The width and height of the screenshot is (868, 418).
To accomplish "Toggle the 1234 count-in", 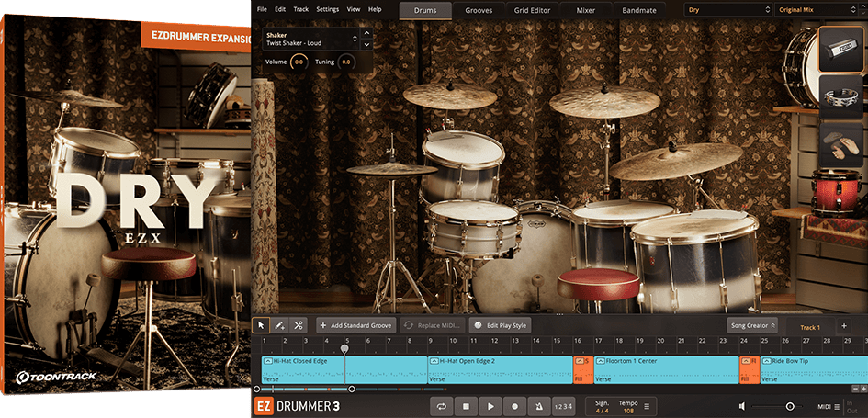I will coord(564,406).
